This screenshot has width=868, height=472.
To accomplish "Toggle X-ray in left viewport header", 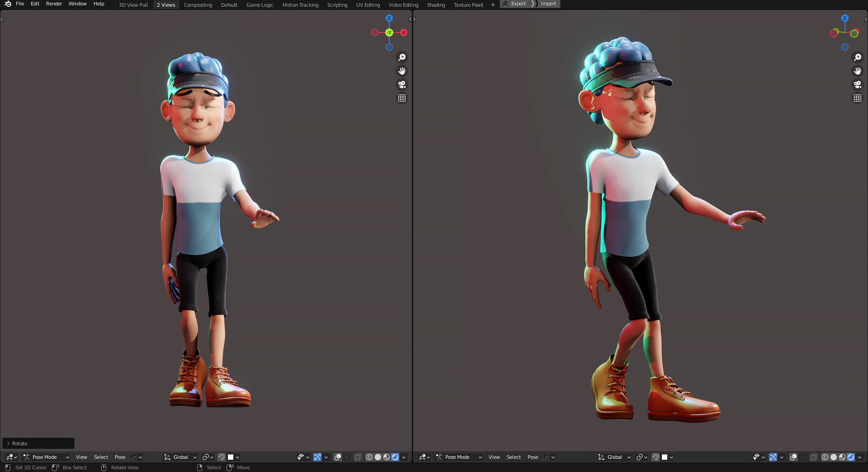I will tap(358, 457).
